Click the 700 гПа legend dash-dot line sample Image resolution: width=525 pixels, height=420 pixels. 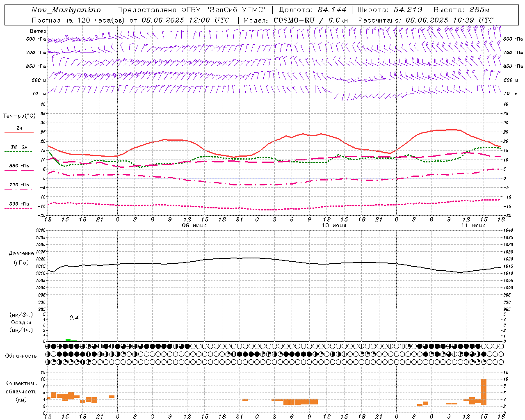[x=18, y=189]
